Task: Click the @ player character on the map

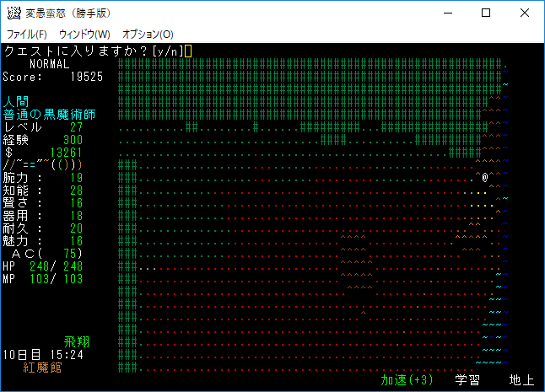Action: pos(485,177)
